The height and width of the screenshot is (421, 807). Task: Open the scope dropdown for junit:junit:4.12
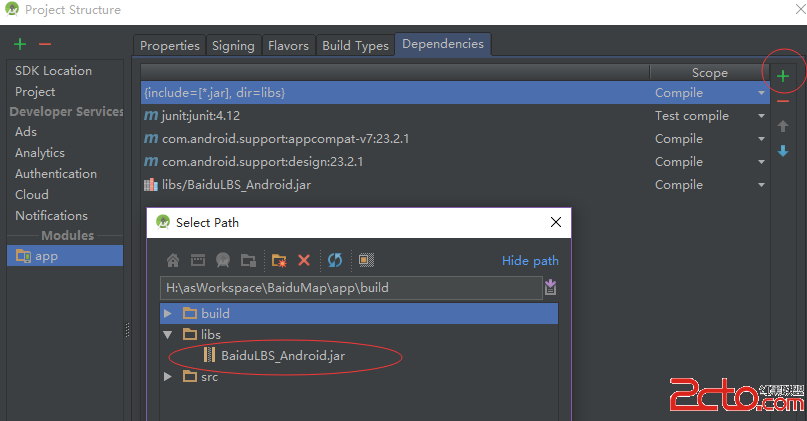761,116
